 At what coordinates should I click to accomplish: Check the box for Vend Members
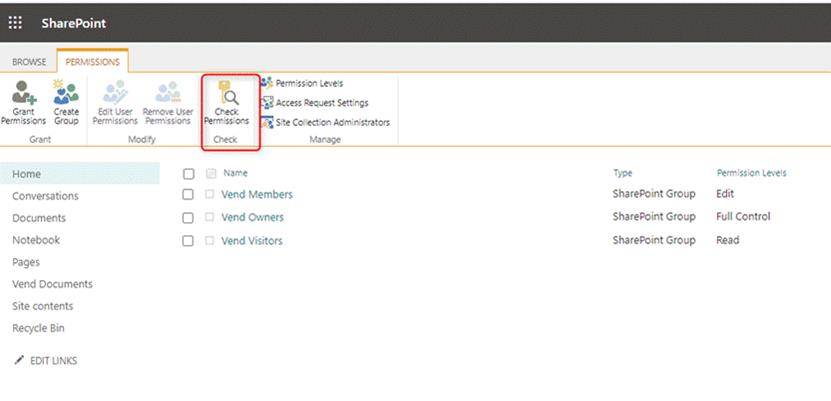coord(188,194)
